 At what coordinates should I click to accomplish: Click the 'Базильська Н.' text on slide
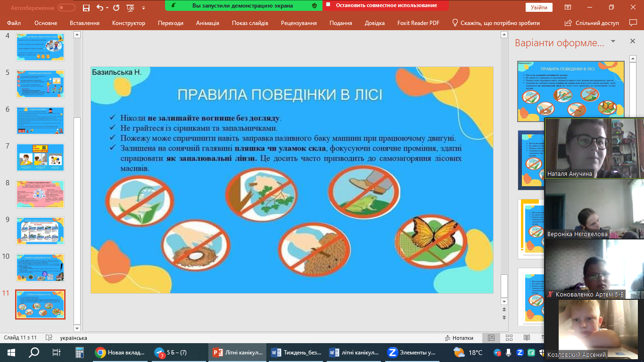tap(116, 72)
